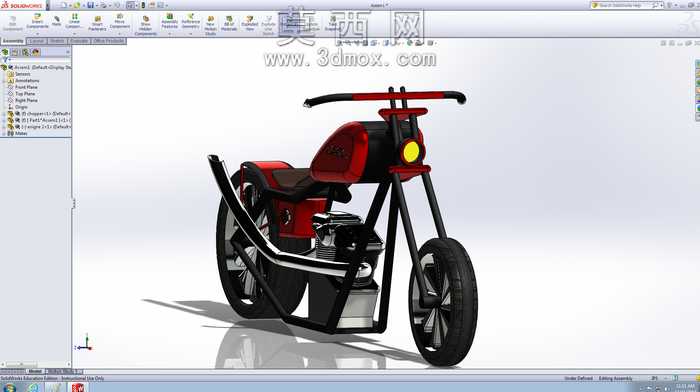Viewport: 700px width, 392px height.
Task: Select Right Plane in feature tree
Action: pos(26,100)
